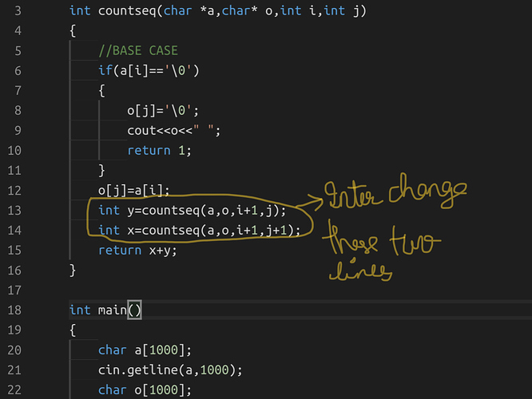
Task: Click the cin.getline(a,1000); call
Action: point(170,369)
